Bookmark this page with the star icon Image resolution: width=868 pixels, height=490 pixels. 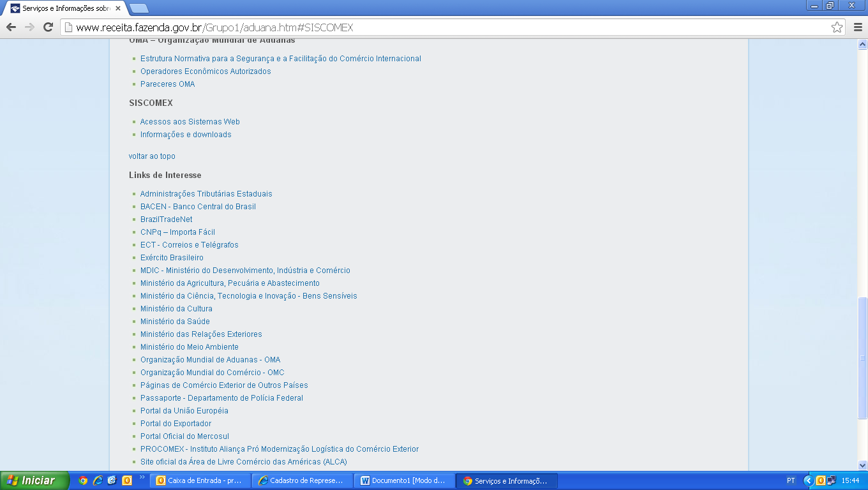(837, 27)
